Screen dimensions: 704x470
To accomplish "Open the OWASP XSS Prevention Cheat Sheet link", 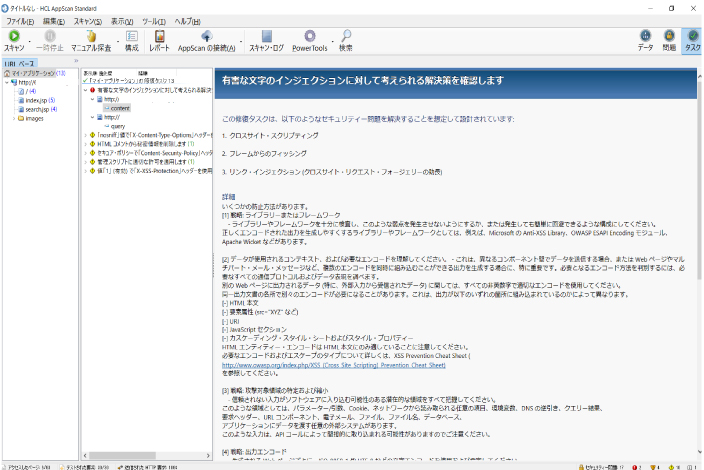I will point(334,365).
